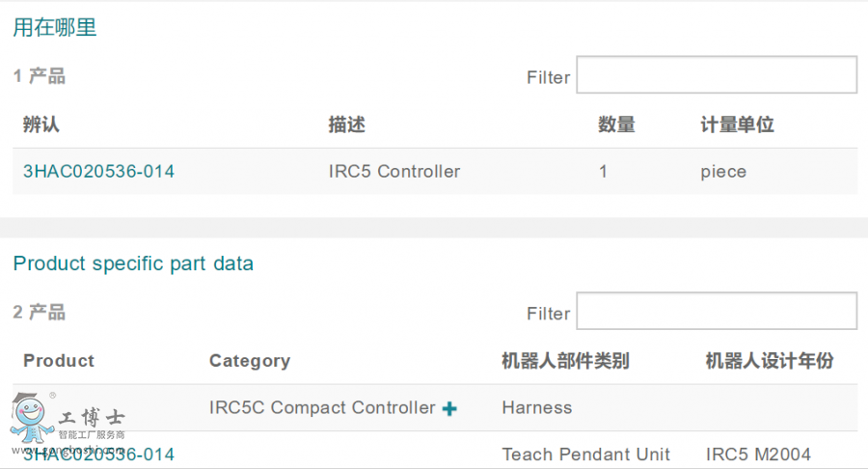Open the 3HAC020536-014 link beside IRC5 Controller

[x=98, y=172]
